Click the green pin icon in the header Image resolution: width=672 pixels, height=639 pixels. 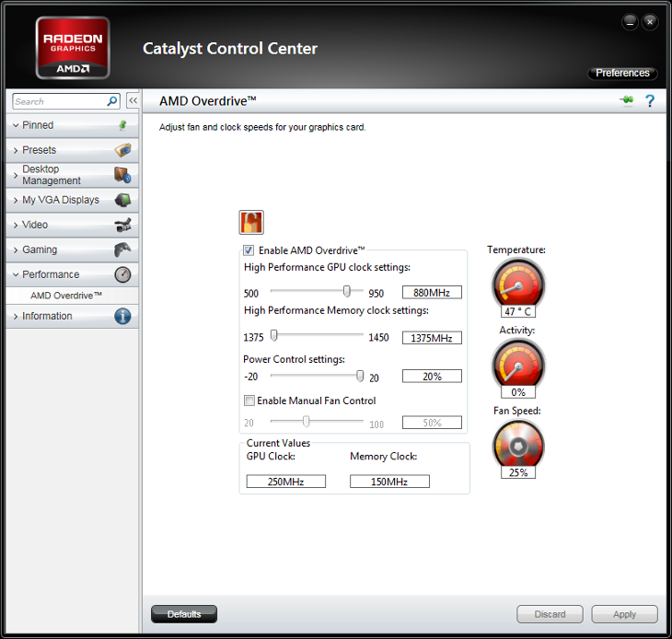tap(628, 101)
